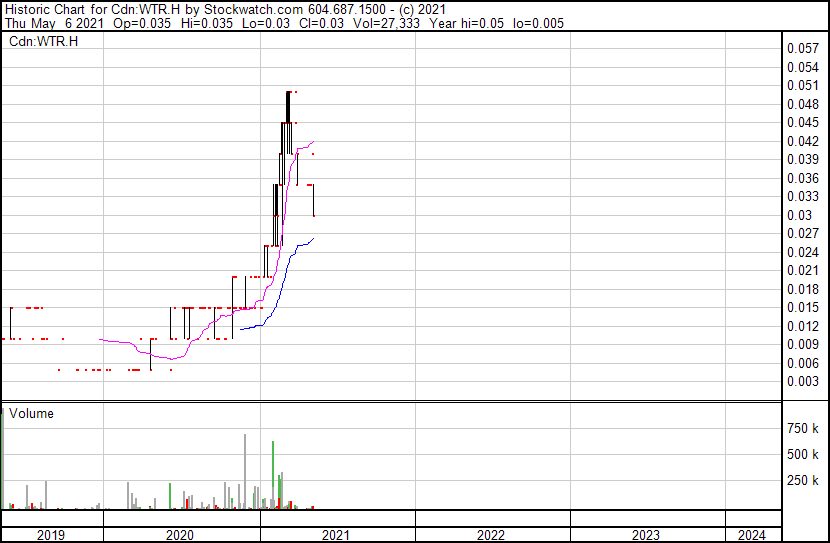Select the 2022 year label on timeline
The height and width of the screenshot is (543, 830).
coord(491,534)
